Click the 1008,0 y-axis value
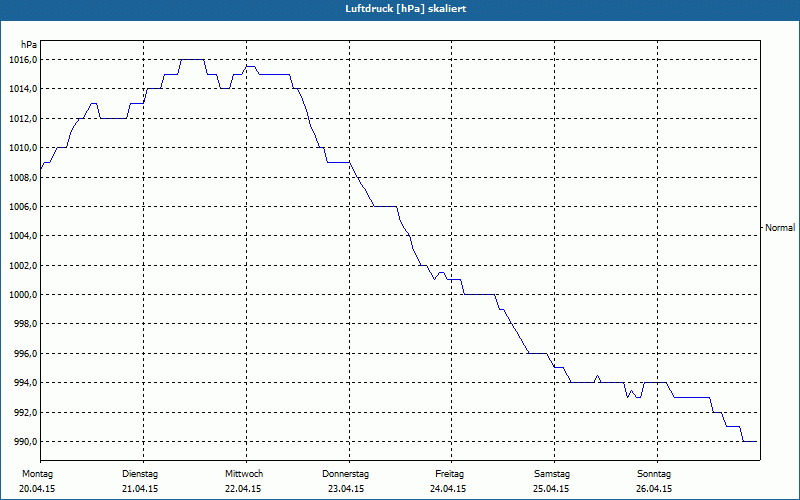Viewport: 800px width, 500px height. [x=22, y=178]
